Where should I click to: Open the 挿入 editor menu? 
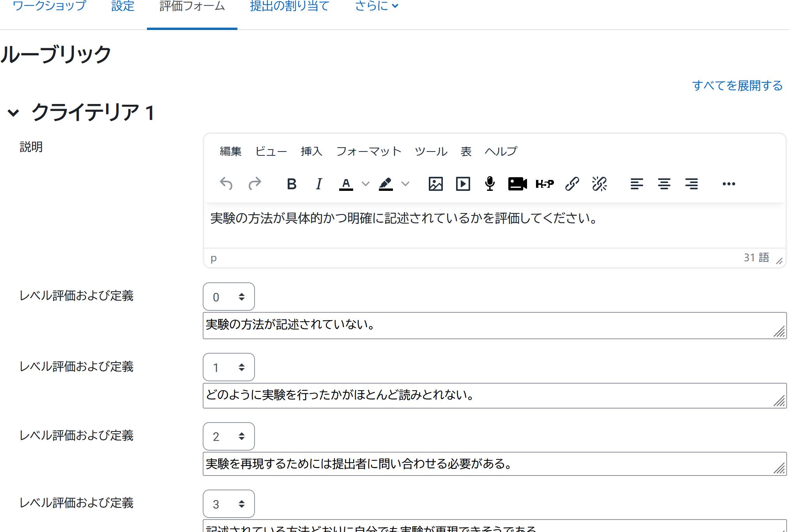tap(311, 151)
